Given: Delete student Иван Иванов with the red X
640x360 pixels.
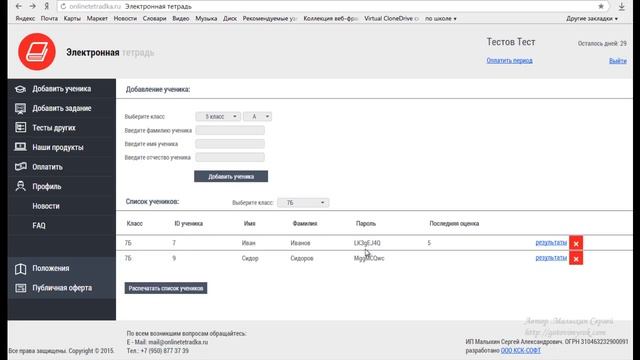Looking at the screenshot, I should click(x=576, y=243).
